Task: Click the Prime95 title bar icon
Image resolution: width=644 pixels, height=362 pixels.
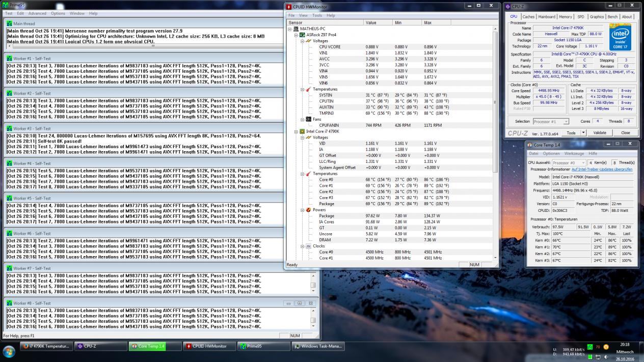Action: tap(6, 5)
